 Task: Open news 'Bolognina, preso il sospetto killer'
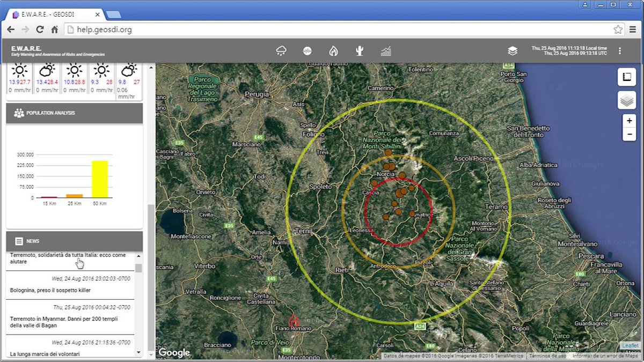pos(50,290)
